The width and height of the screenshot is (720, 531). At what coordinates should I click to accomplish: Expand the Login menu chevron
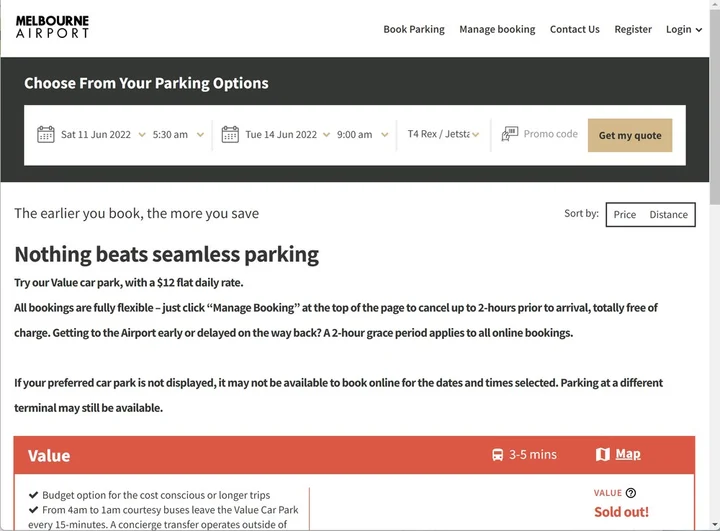pyautogui.click(x=699, y=30)
